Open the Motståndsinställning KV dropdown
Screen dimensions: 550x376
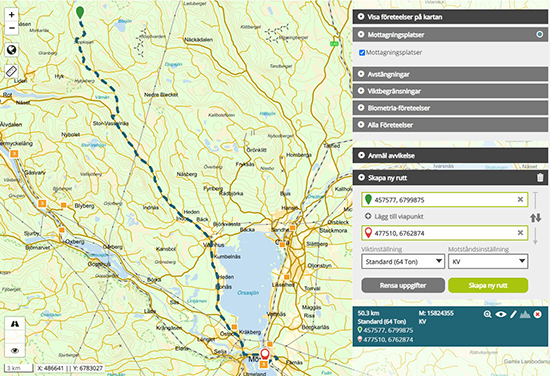tap(488, 262)
